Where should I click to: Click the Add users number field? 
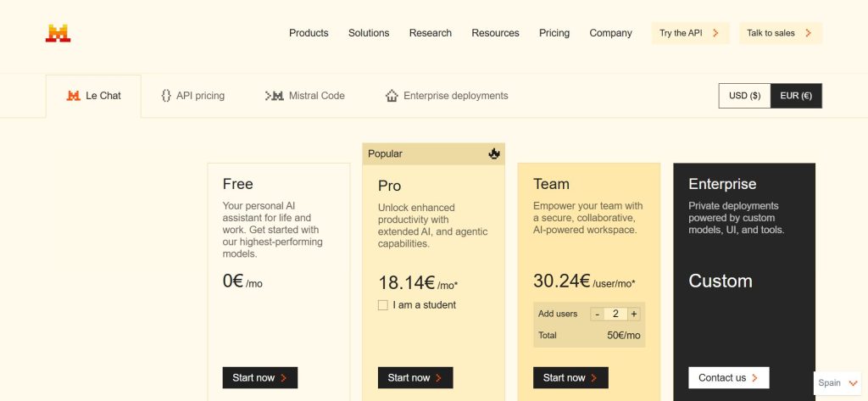coord(615,314)
